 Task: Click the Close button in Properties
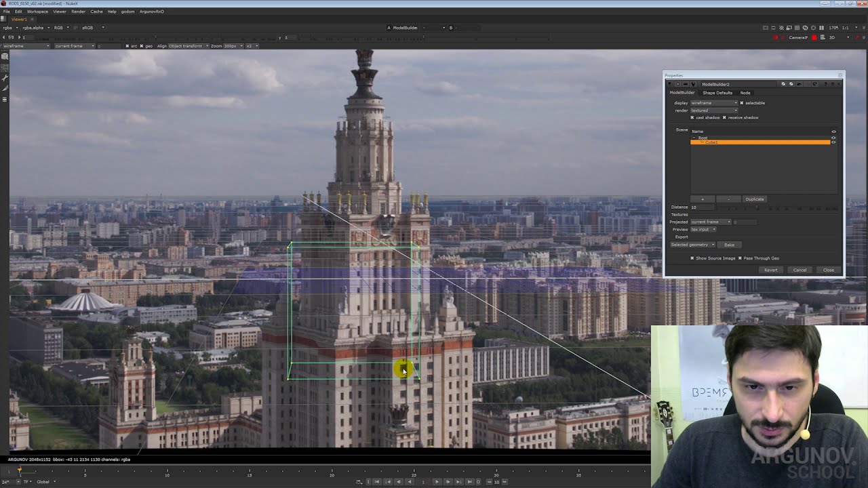coord(828,270)
